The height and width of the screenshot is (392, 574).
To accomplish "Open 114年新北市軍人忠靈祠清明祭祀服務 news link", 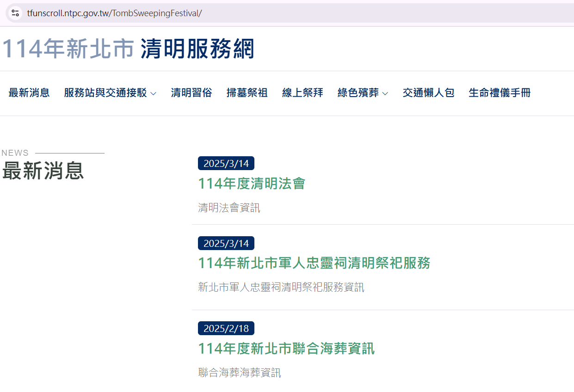I will pos(314,263).
